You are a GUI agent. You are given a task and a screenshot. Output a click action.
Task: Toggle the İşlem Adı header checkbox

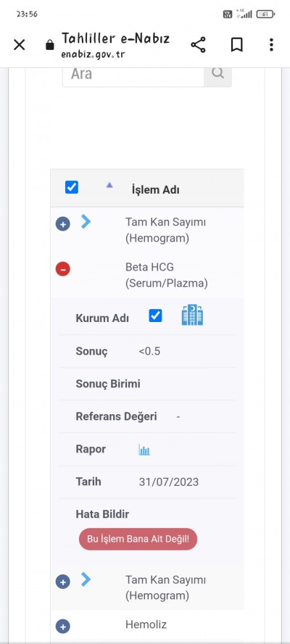72,187
